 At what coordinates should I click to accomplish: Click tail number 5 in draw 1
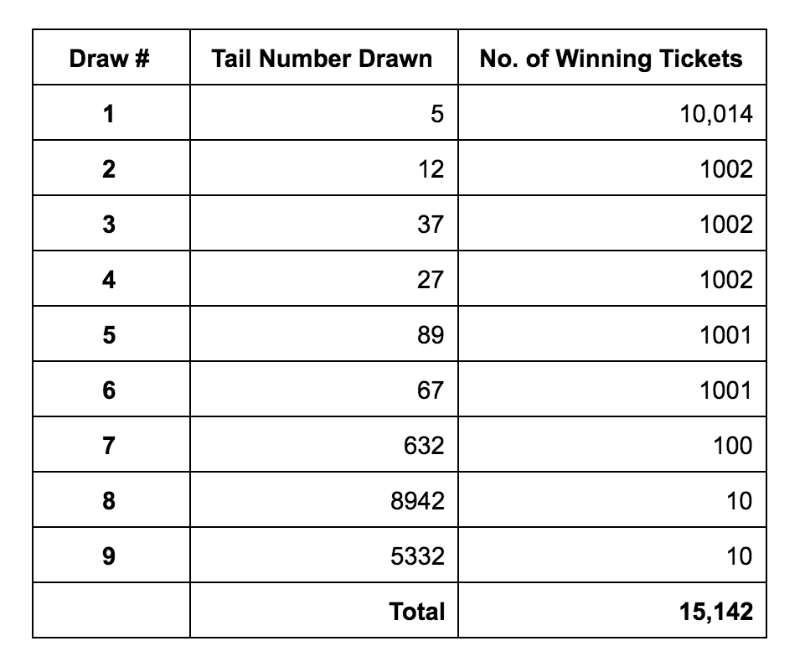coord(436,114)
